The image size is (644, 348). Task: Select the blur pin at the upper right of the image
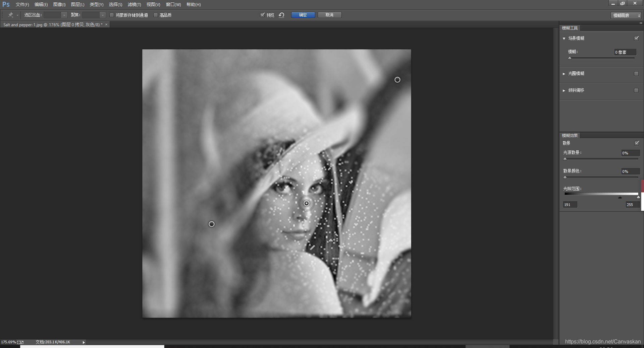(397, 80)
